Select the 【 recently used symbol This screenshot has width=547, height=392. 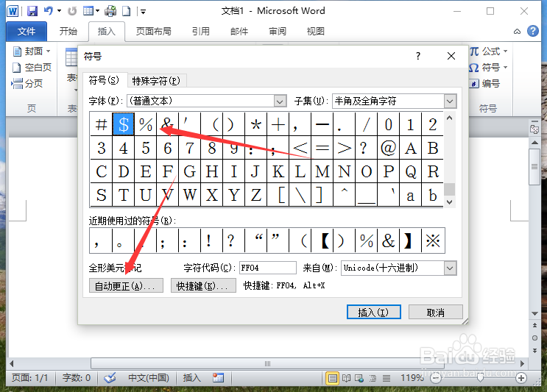point(322,240)
